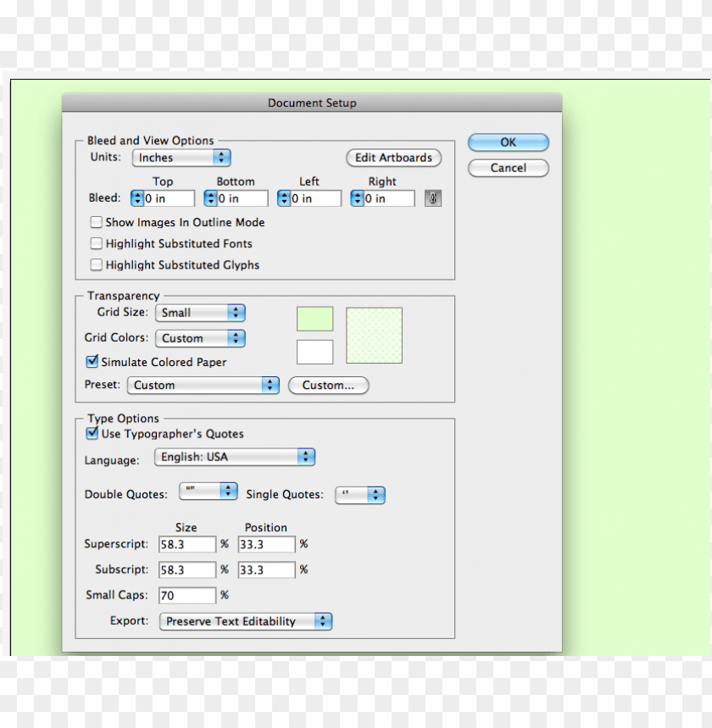Screen dimensions: 712x728
Task: Click the Top bleed input field
Action: pyautogui.click(x=169, y=198)
